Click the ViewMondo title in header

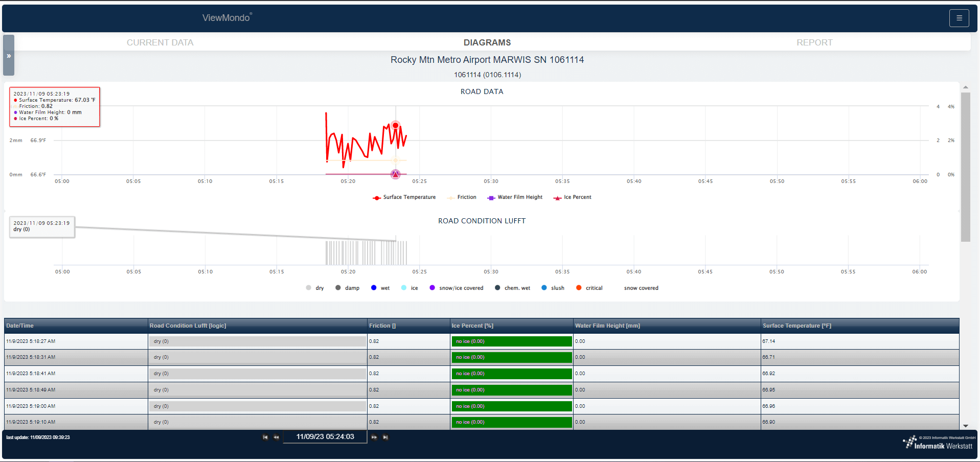tap(227, 17)
